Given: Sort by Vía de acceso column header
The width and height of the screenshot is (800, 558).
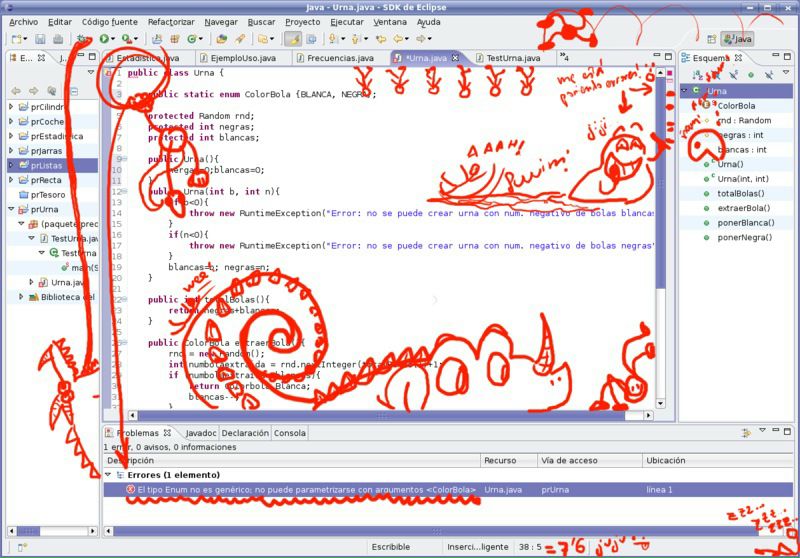Looking at the screenshot, I should coord(590,460).
